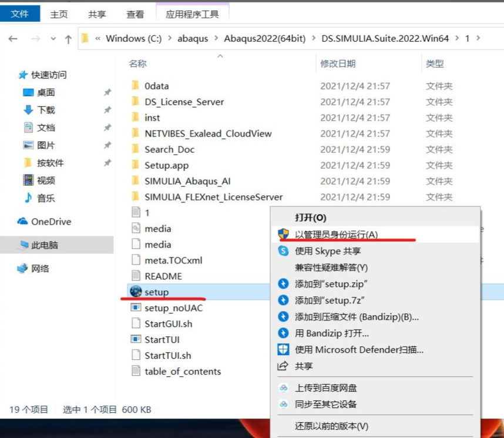The height and width of the screenshot is (438, 504).
Task: Select the setup_noUAC file
Action: [173, 308]
